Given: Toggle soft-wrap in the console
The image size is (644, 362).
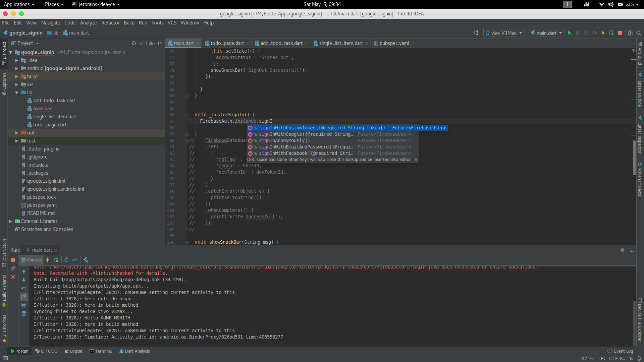Looking at the screenshot, I should (24, 288).
